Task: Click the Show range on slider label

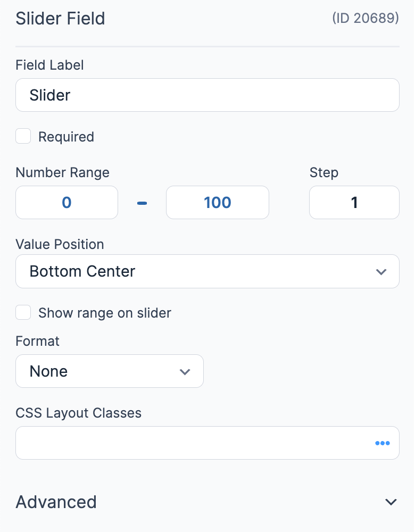Action: point(104,313)
